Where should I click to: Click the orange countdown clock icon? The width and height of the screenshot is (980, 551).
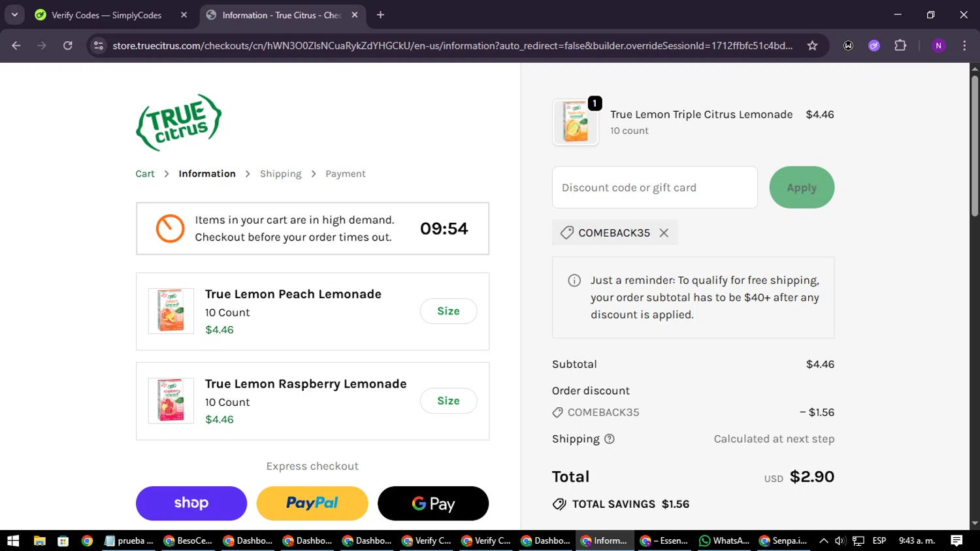(x=170, y=229)
